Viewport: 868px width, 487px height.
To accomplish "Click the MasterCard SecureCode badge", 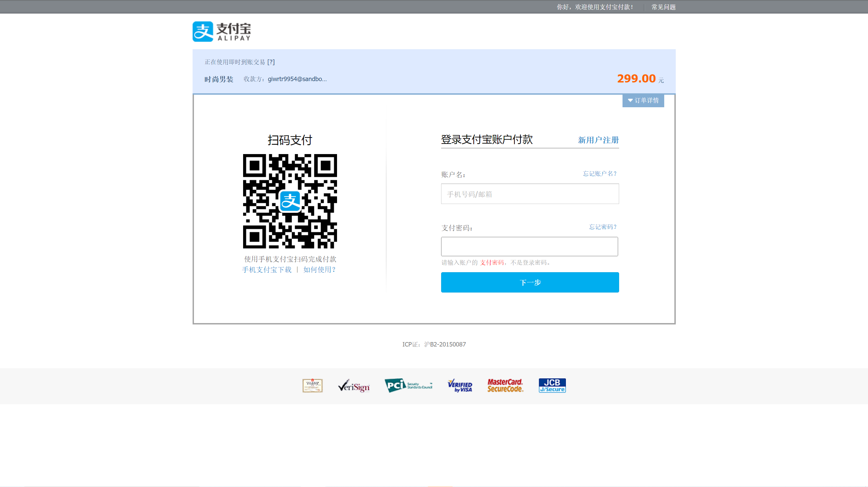I will tap(505, 386).
